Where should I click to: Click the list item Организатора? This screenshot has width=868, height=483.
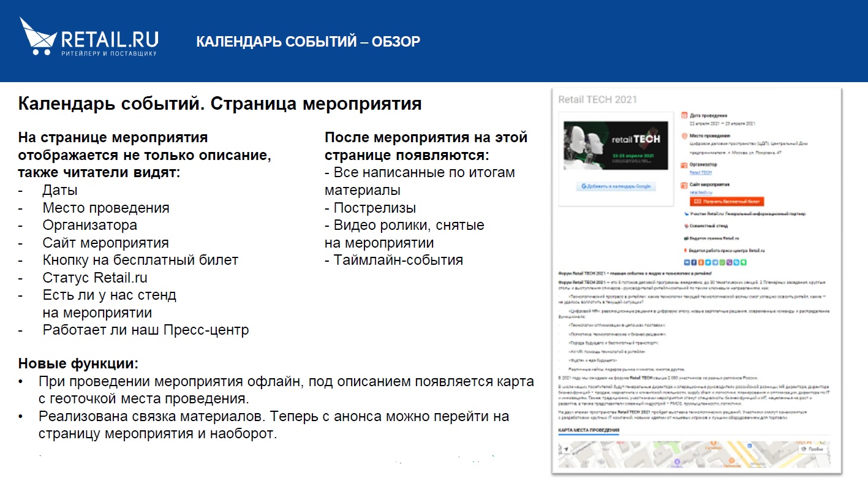(90, 225)
